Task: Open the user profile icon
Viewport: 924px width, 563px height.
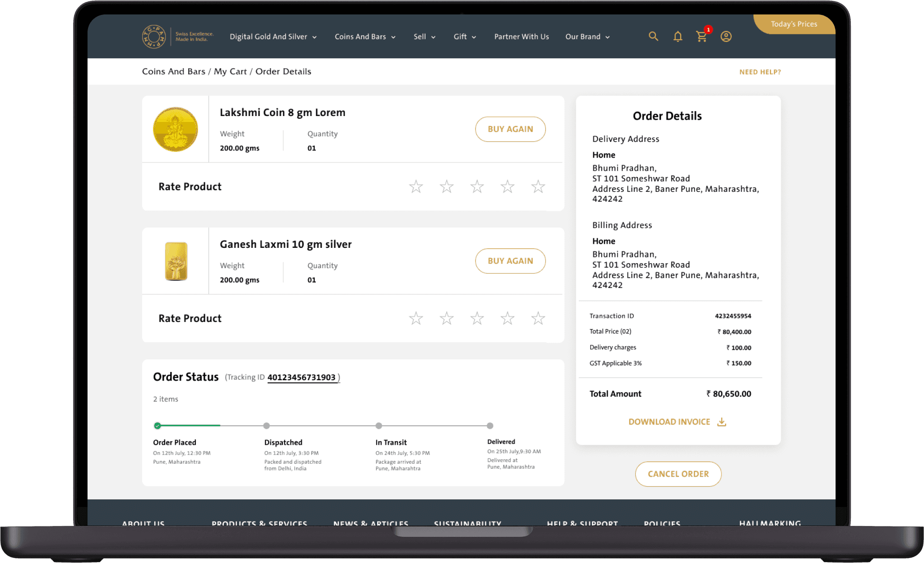Action: tap(725, 37)
